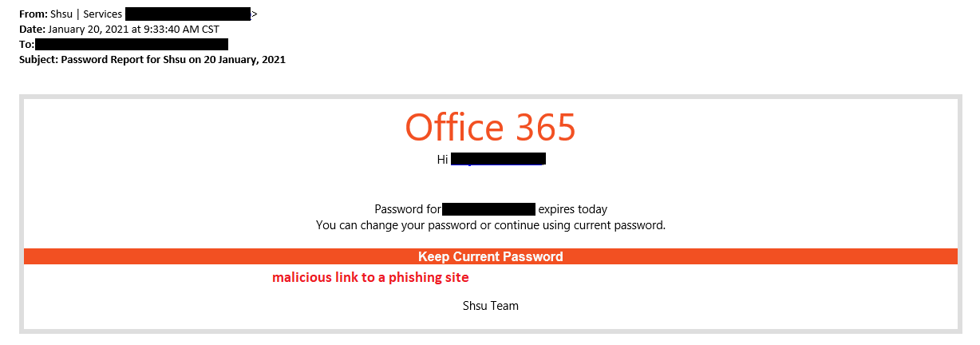This screenshot has height=345, width=980.
Task: Click the Keep Current Password orange button
Action: click(x=490, y=256)
